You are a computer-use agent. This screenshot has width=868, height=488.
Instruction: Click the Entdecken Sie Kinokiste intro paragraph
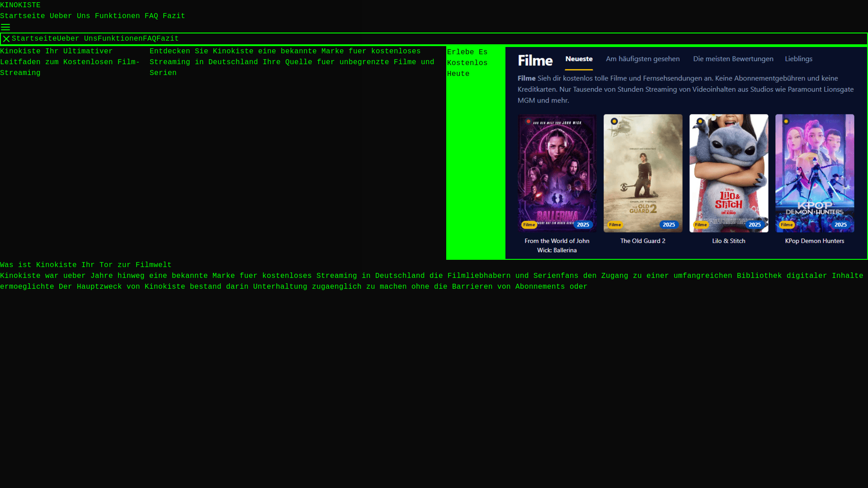point(292,62)
